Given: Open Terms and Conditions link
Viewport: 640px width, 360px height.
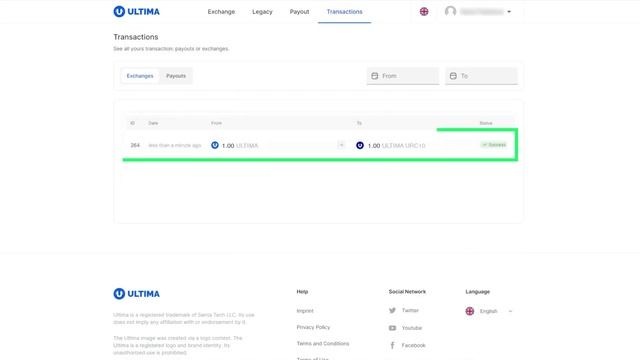Looking at the screenshot, I should point(323,344).
